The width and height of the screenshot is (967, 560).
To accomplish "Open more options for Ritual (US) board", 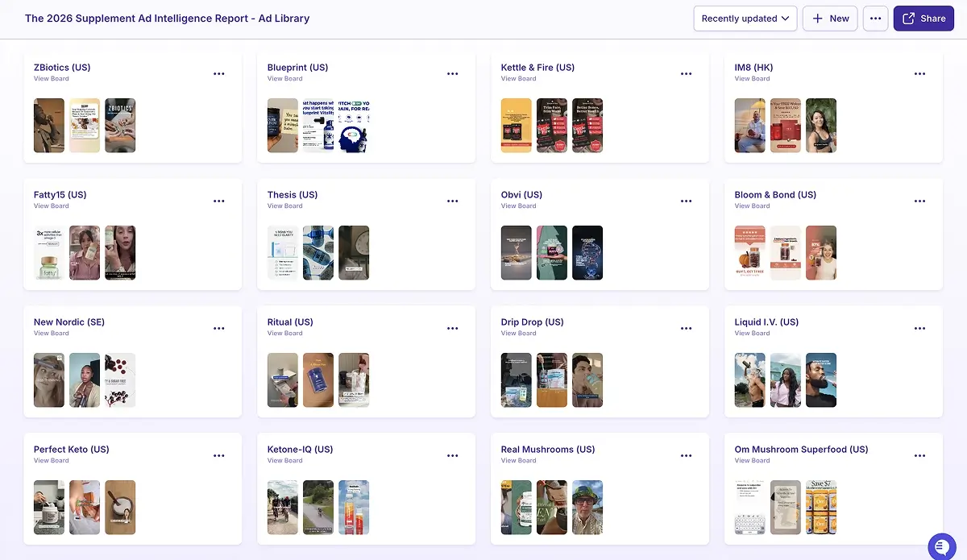I will 453,328.
